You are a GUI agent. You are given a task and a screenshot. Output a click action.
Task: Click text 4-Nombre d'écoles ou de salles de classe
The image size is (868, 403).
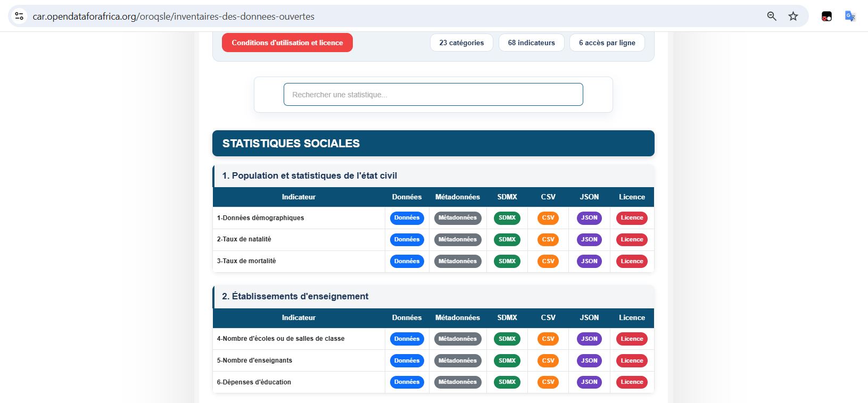point(280,339)
